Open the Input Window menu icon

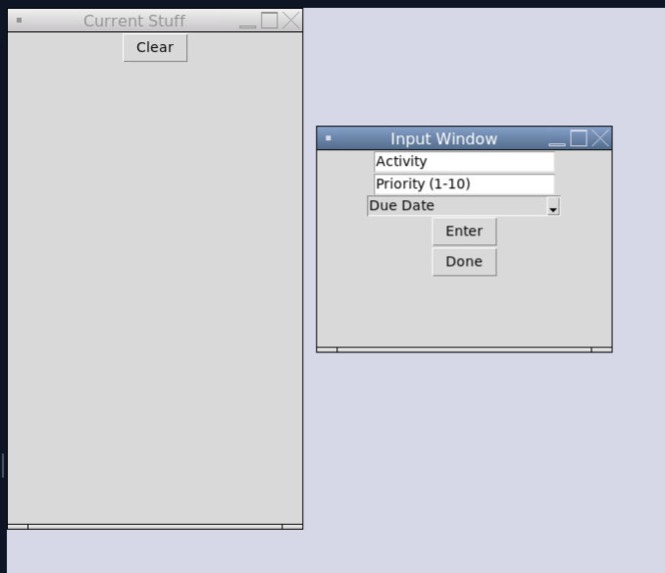point(328,138)
